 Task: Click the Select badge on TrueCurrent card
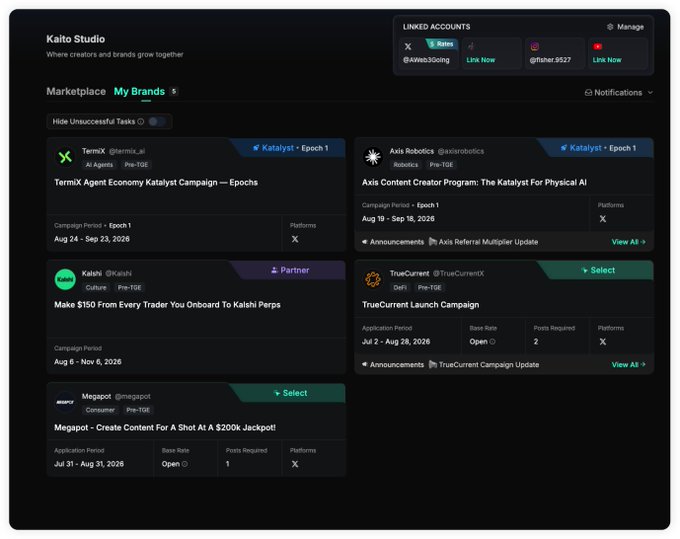598,270
